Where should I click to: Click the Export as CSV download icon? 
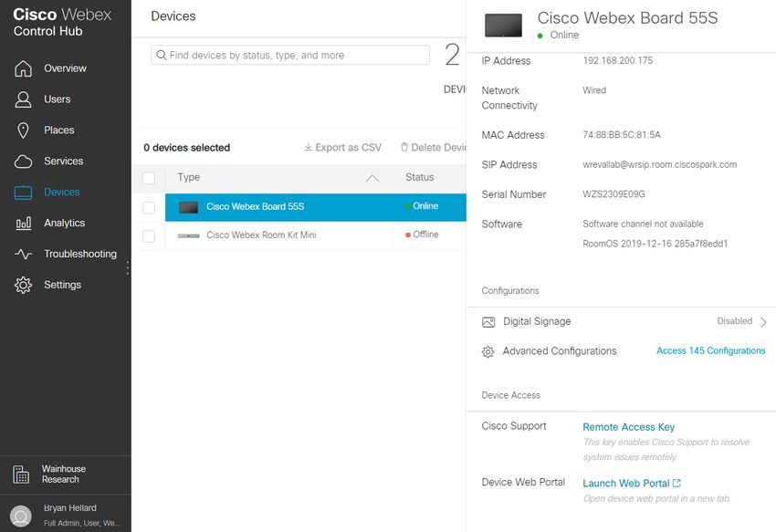pyautogui.click(x=308, y=147)
